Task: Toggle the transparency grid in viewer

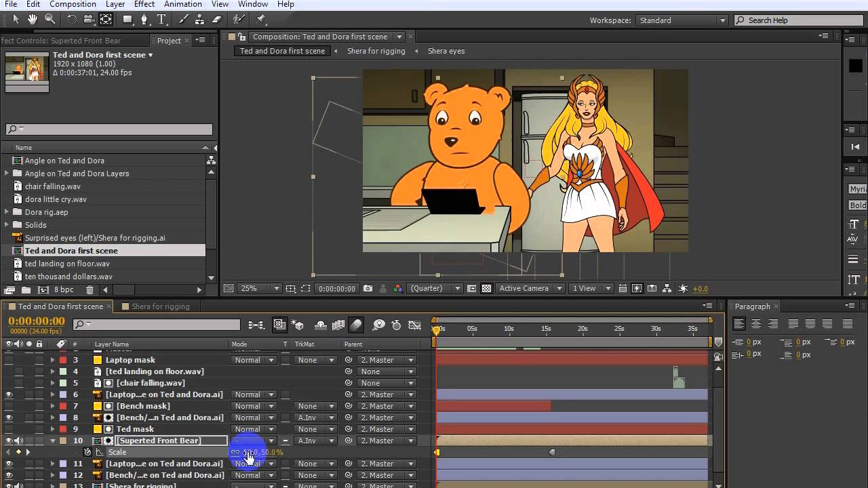Action: tap(486, 288)
